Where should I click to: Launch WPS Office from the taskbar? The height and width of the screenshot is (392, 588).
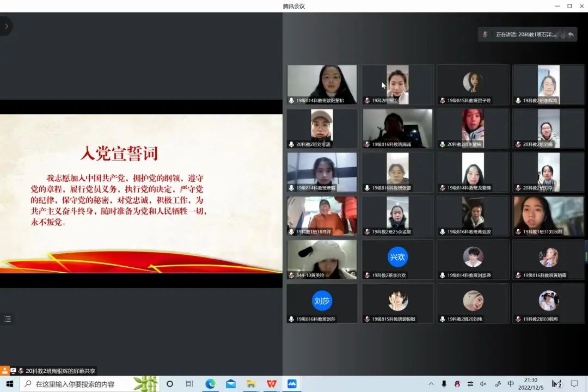tap(271, 383)
